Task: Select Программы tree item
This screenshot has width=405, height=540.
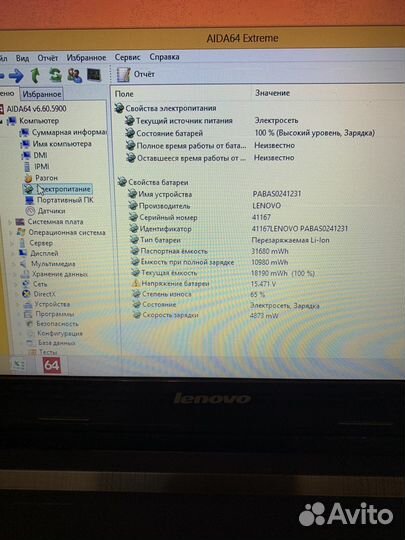Action: click(x=49, y=314)
